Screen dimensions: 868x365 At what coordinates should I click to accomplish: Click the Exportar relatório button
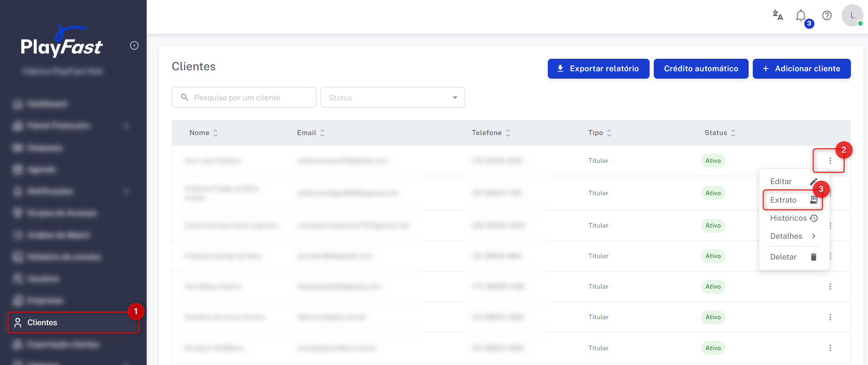(598, 68)
